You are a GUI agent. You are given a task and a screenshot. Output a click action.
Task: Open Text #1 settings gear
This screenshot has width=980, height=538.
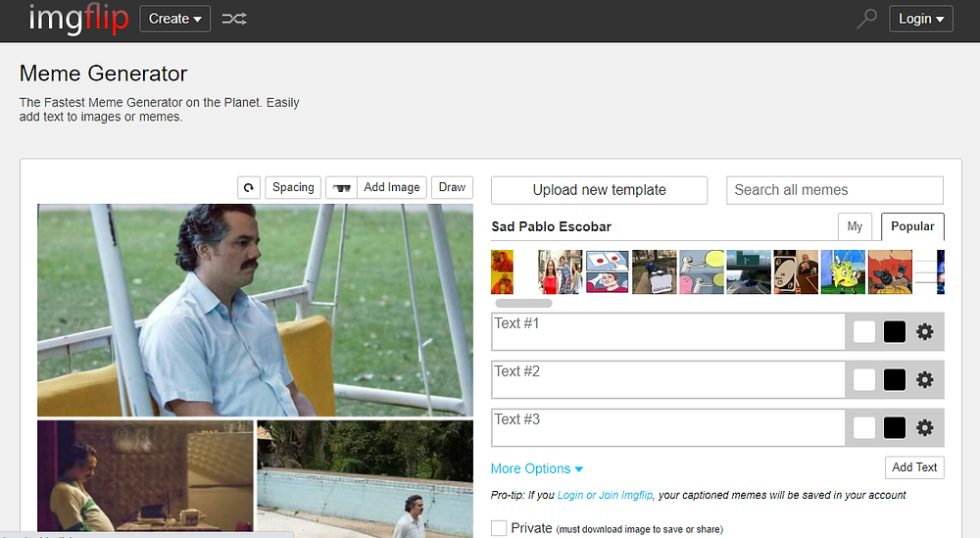coord(925,332)
